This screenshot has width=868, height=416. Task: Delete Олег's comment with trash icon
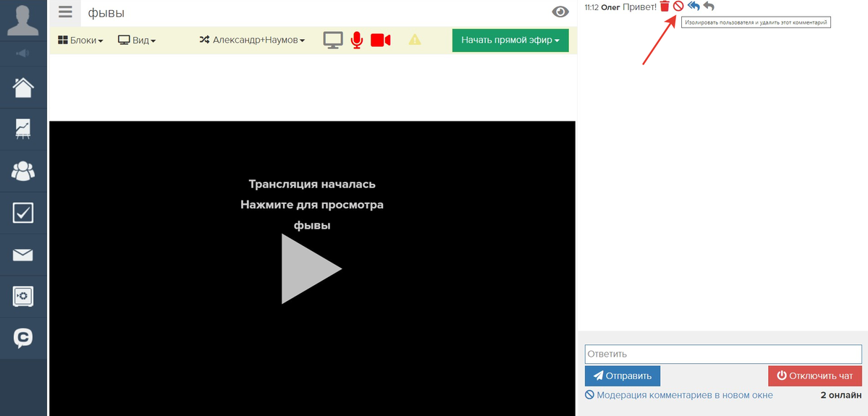(x=665, y=7)
